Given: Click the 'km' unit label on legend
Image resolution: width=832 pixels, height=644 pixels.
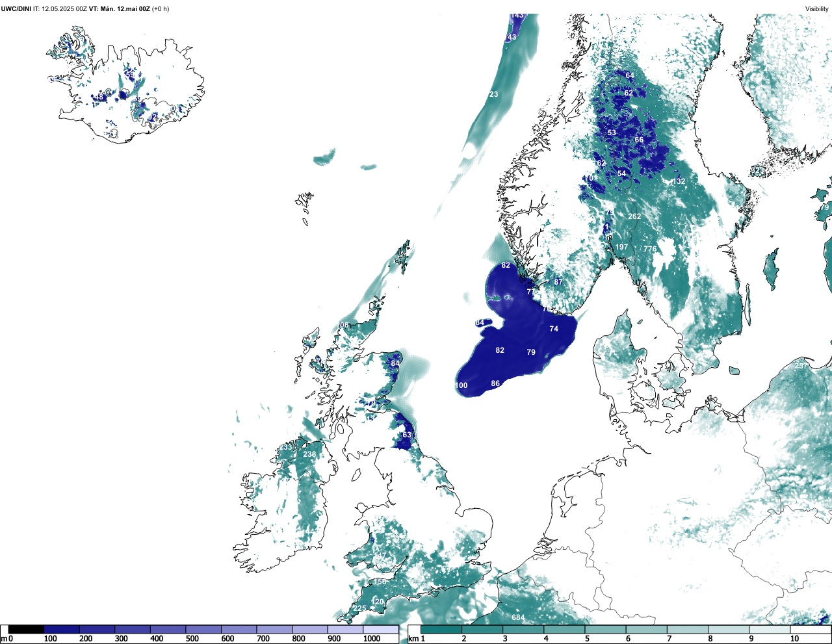Looking at the screenshot, I should (413, 639).
